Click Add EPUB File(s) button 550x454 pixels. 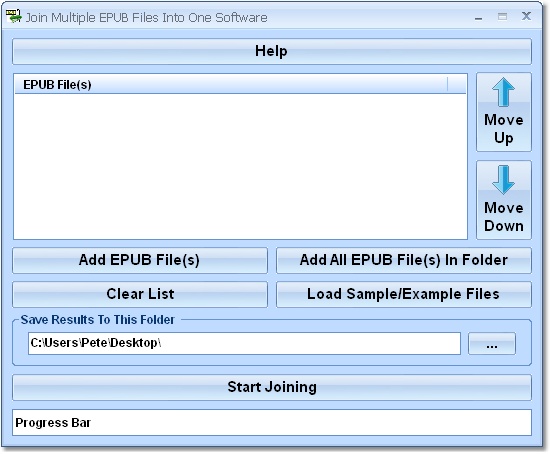coord(140,260)
